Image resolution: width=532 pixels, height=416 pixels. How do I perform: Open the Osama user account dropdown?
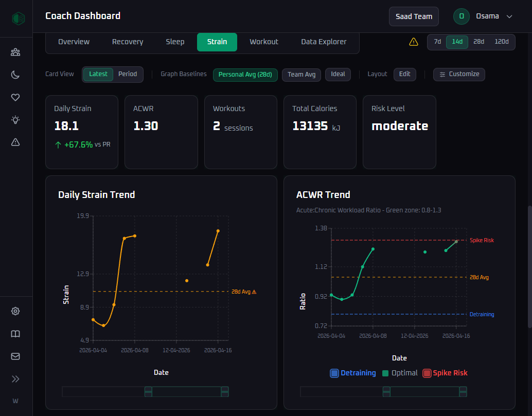coord(483,16)
